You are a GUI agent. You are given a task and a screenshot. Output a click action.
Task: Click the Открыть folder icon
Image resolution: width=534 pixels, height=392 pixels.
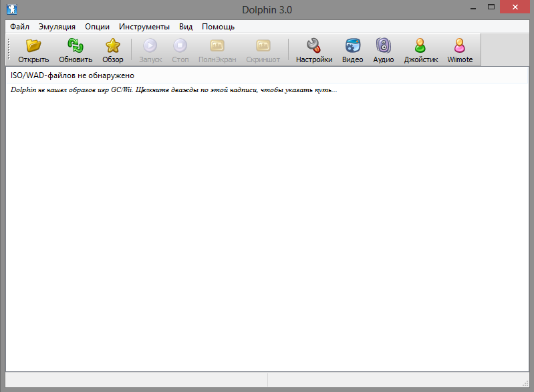tap(33, 45)
